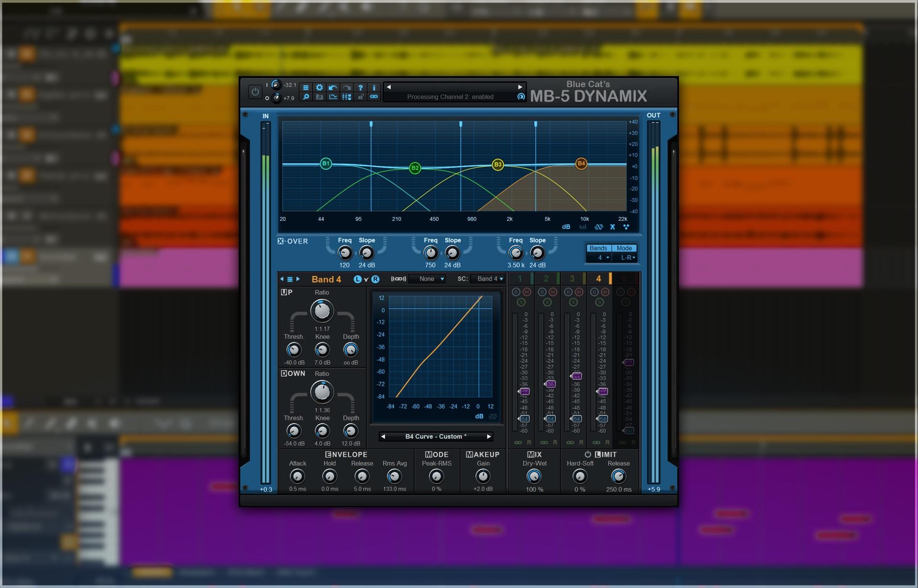Click band 2 purple threshold handle at -36

pos(550,384)
